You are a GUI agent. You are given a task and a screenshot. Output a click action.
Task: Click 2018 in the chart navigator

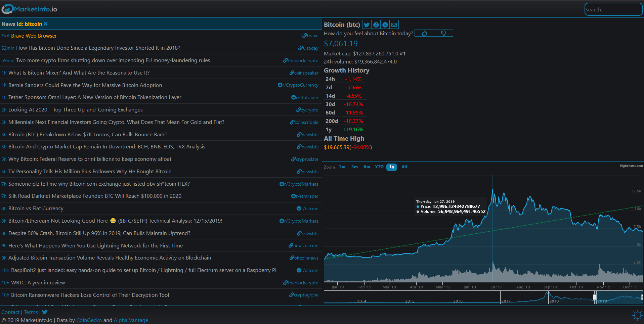pos(554,301)
